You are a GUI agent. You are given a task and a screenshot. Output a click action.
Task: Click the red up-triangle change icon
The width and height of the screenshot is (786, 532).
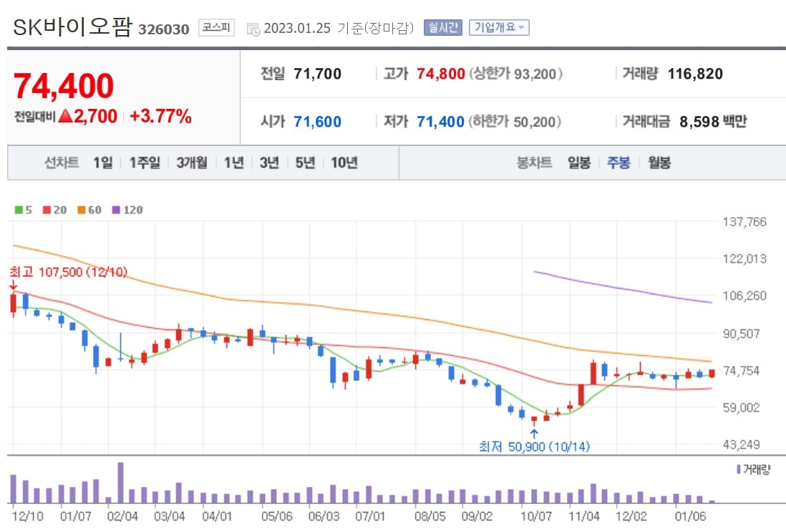tap(66, 116)
